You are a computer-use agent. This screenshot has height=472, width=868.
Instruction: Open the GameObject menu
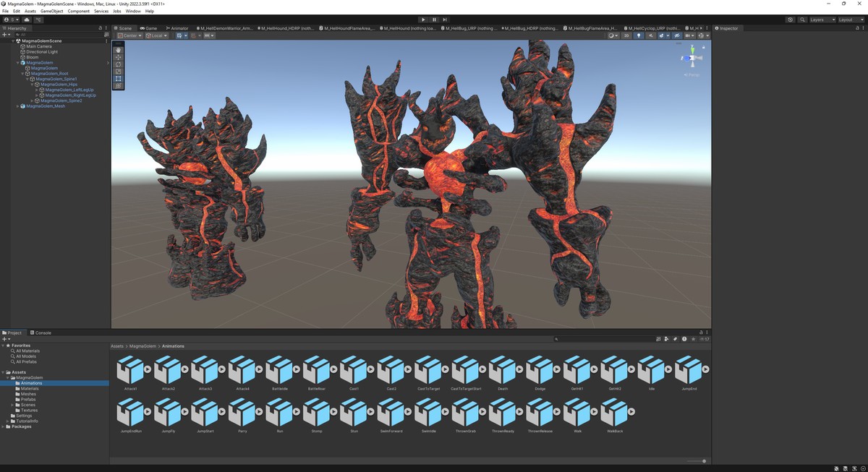[x=51, y=12]
